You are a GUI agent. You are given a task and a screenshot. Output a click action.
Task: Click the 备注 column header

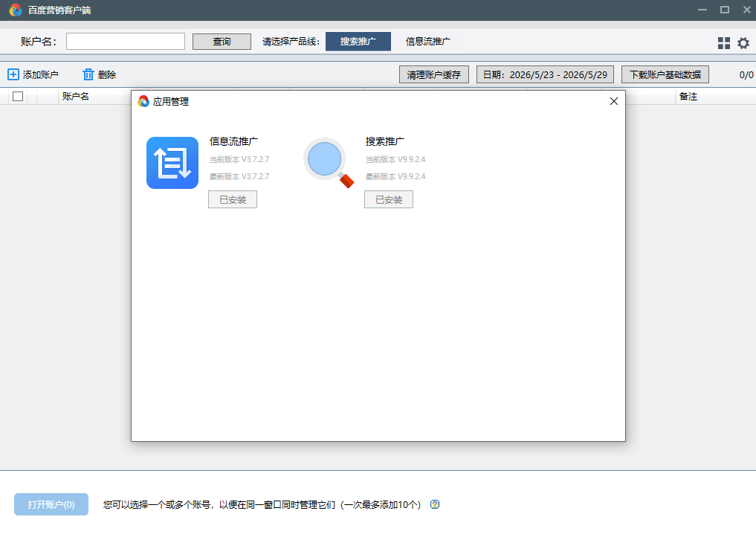688,97
